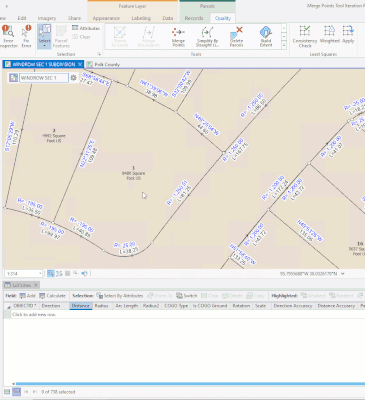Switch to the Data tab
The image size is (365, 400).
(168, 18)
